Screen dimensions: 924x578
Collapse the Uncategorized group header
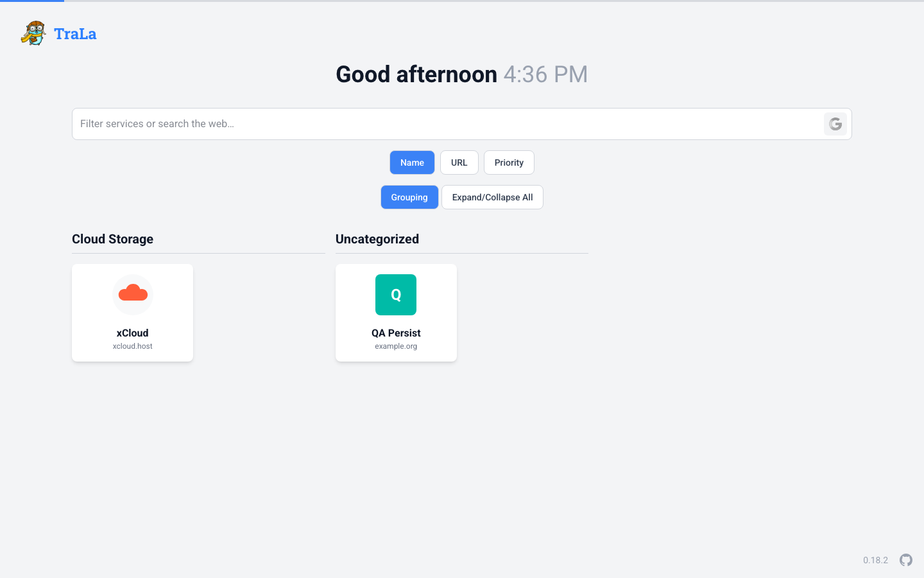point(462,239)
